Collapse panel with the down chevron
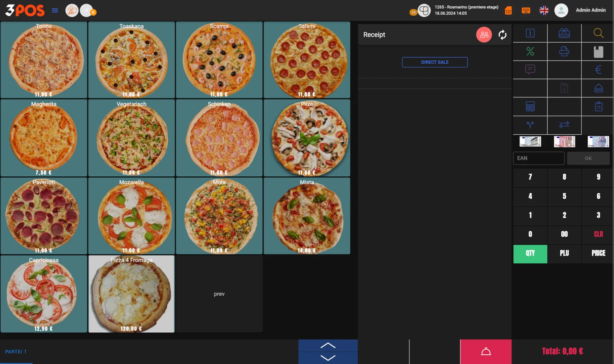 (328, 358)
